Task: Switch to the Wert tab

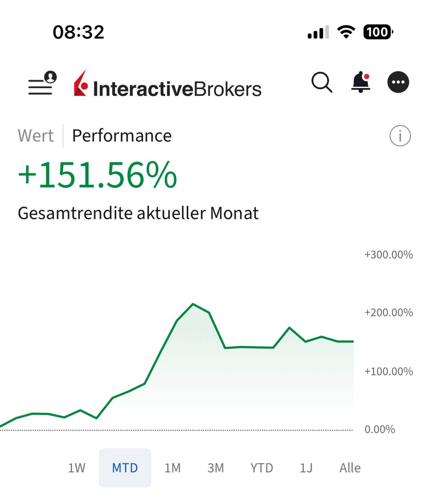Action: tap(35, 136)
